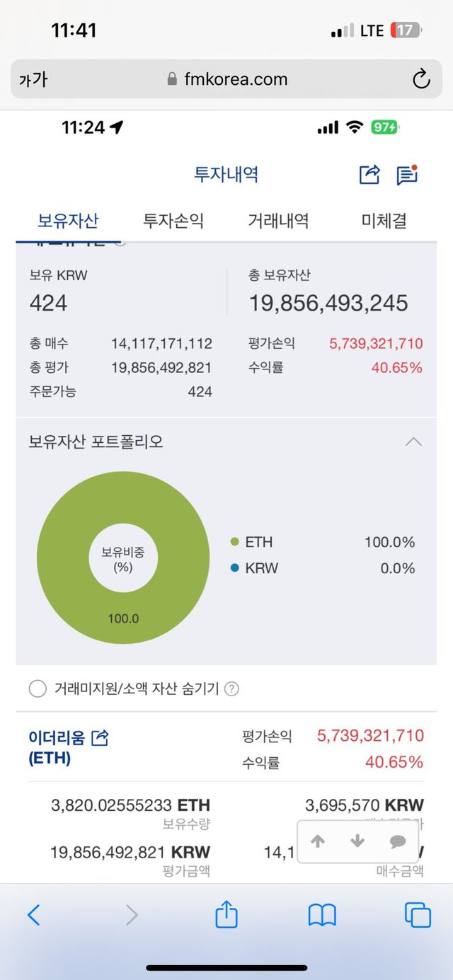Tap the scroll-down arrow in floating widget
Image resolution: width=453 pixels, height=980 pixels.
coord(357,841)
